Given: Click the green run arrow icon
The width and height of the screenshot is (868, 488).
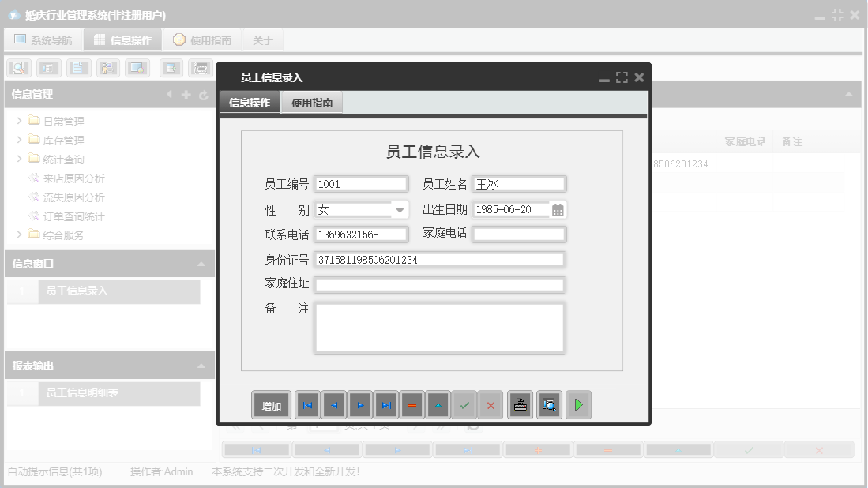Looking at the screenshot, I should (x=578, y=404).
